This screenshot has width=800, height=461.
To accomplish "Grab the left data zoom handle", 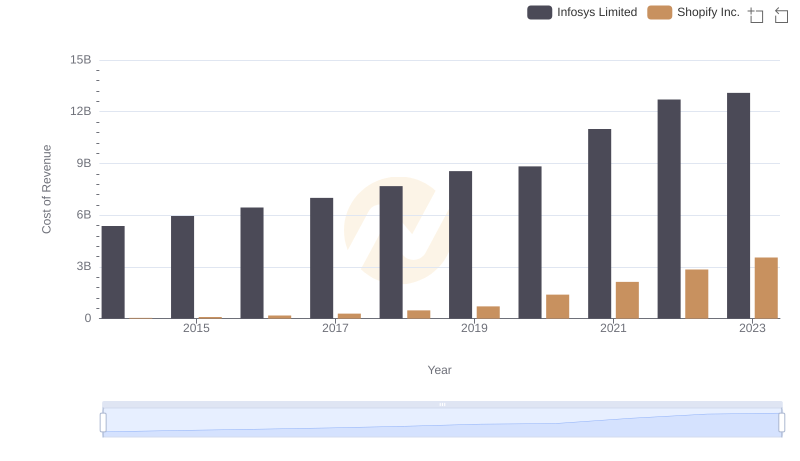I will [103, 423].
